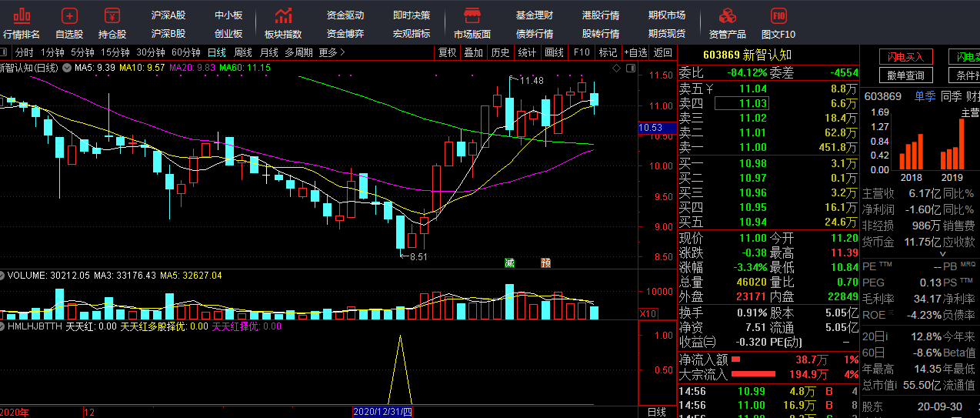Switch to 分时 intraday chart

click(x=25, y=52)
